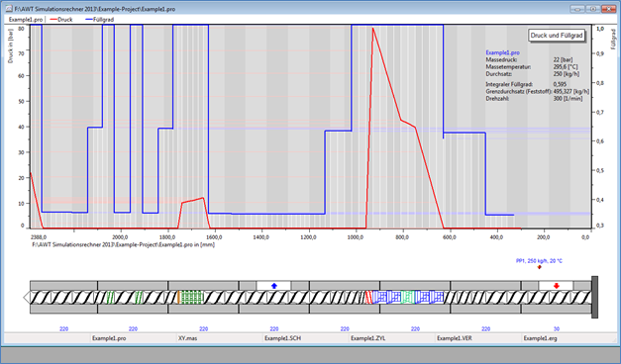Click the application icon in the title bar
Viewport: 621px width, 364px height.
coord(9,9)
